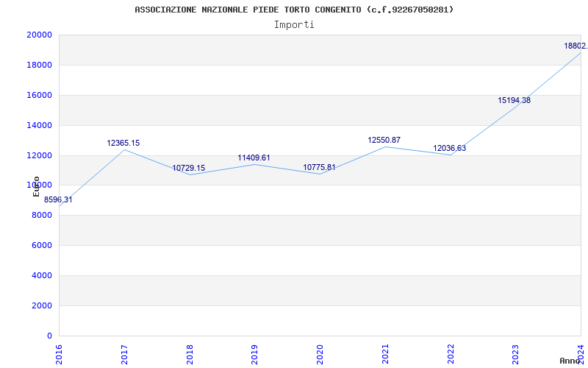Select the 14000 y-axis tick label

[39, 126]
